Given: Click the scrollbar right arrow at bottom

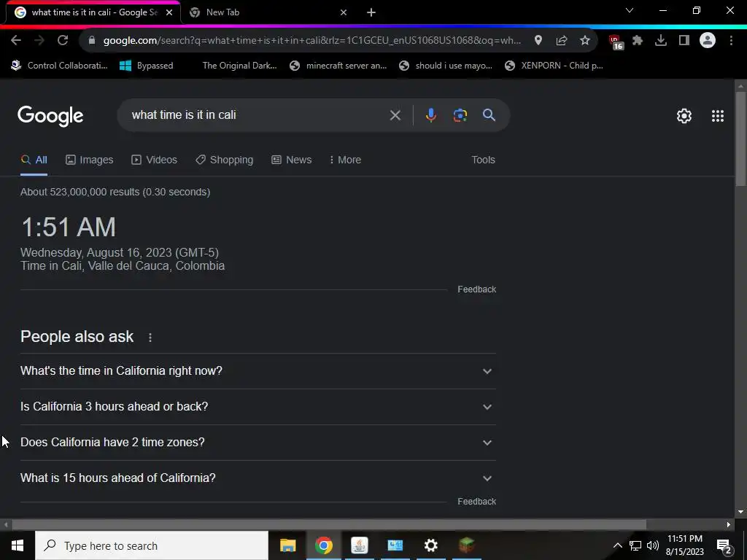Looking at the screenshot, I should (729, 525).
